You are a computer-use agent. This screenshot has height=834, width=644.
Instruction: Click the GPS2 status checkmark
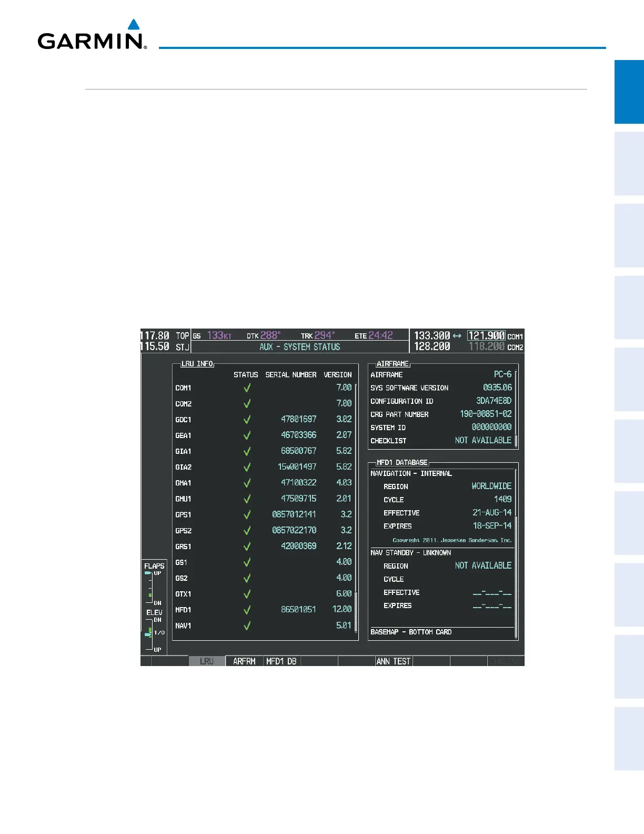[x=247, y=531]
